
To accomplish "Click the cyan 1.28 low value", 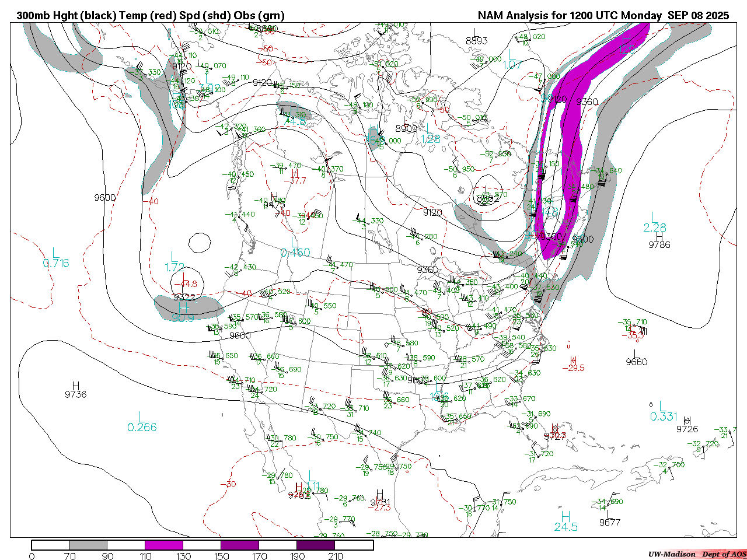I will tap(431, 139).
